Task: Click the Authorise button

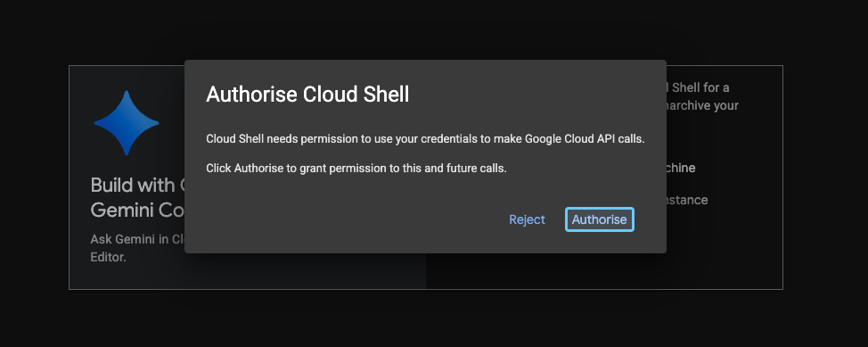Action: pos(600,219)
